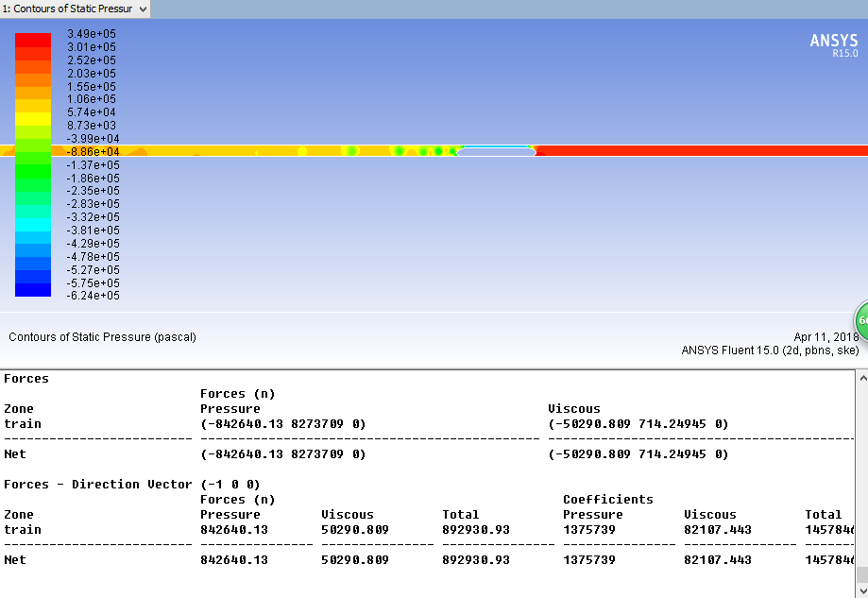
Task: Click the 'Coefficients' column header in console
Action: (607, 500)
